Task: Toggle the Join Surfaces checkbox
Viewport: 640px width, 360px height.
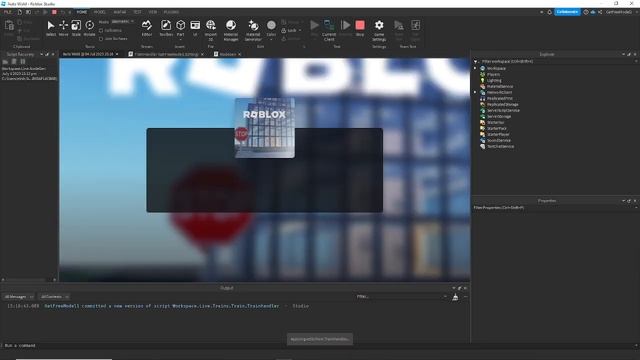Action: tap(101, 39)
